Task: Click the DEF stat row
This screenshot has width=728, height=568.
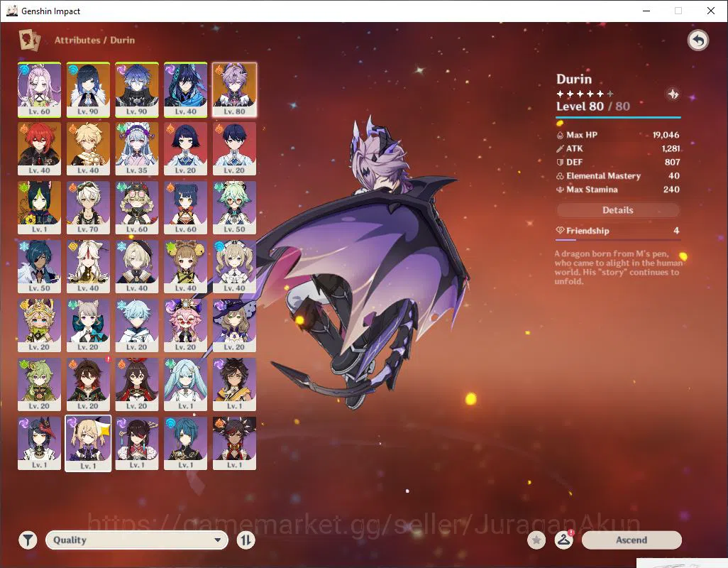Action: (617, 162)
